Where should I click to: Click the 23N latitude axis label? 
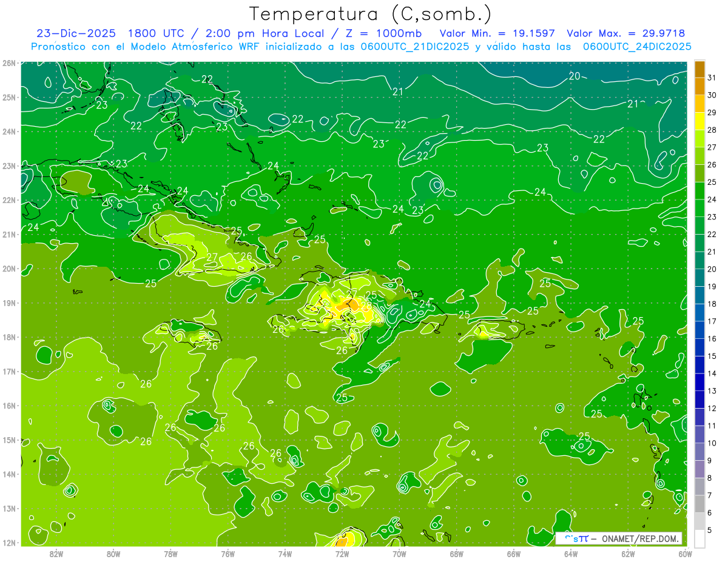point(9,166)
